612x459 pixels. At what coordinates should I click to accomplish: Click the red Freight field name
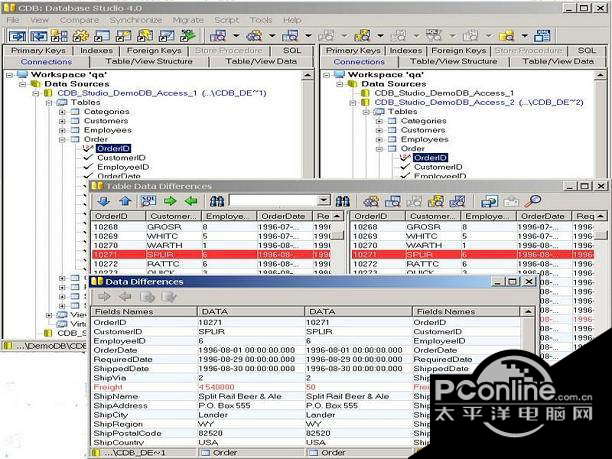108,387
